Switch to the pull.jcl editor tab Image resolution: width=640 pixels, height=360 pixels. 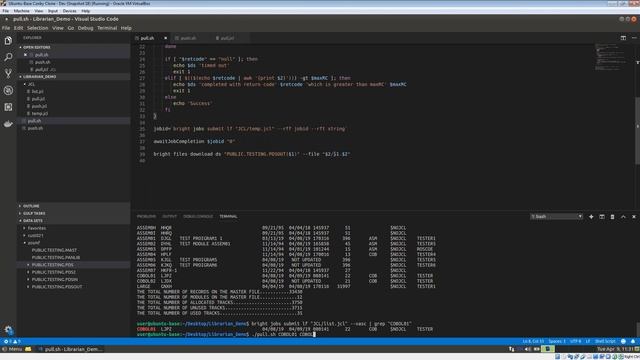[227, 38]
